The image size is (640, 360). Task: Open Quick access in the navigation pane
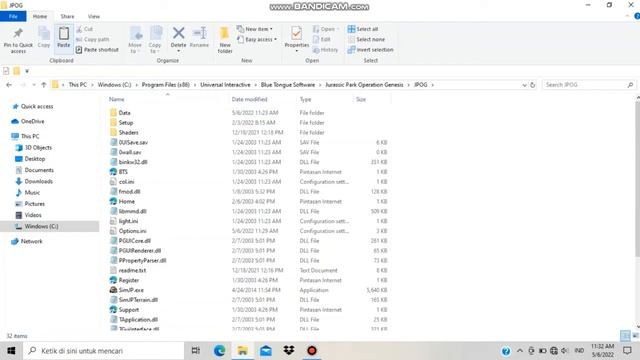(x=37, y=107)
